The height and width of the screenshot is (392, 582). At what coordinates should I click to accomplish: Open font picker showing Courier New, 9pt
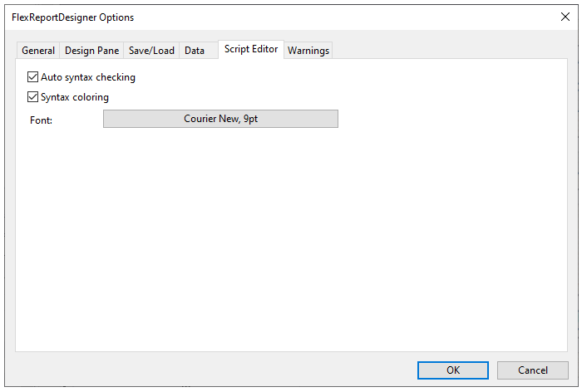220,119
